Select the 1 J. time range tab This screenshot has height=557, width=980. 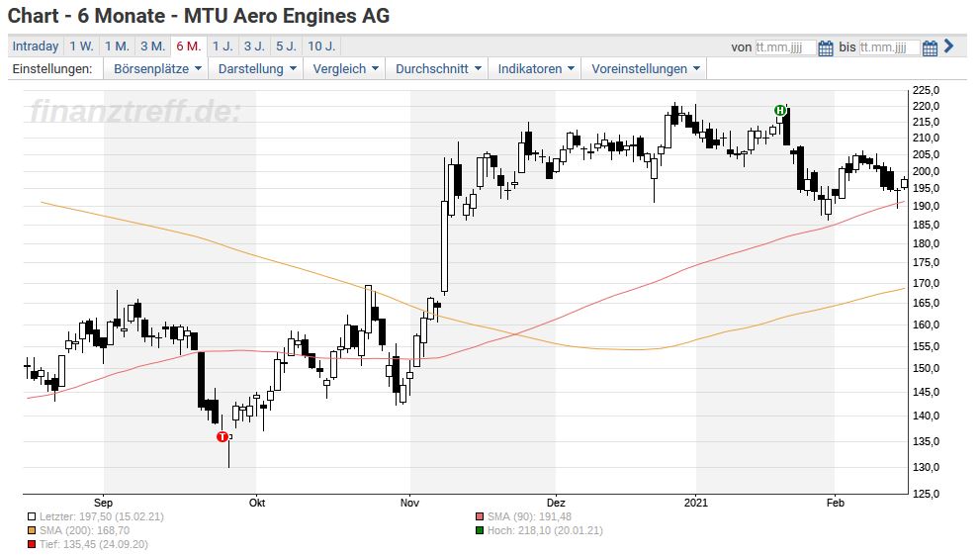[x=223, y=46]
